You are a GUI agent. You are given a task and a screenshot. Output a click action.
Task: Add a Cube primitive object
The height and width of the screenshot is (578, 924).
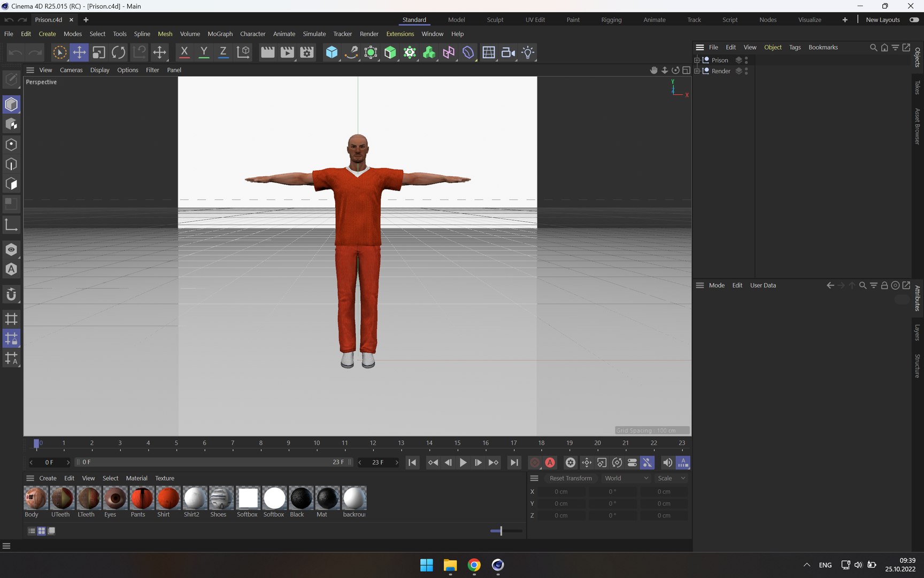(x=332, y=52)
